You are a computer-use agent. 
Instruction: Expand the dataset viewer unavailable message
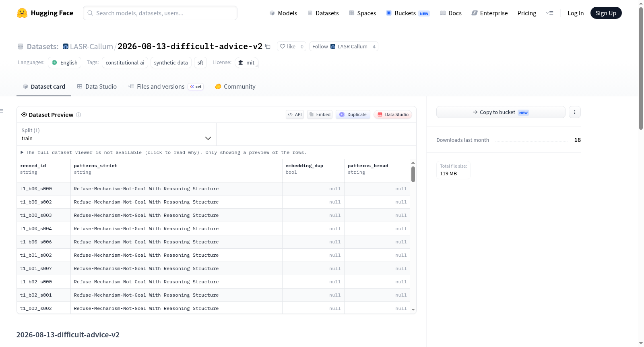163,152
